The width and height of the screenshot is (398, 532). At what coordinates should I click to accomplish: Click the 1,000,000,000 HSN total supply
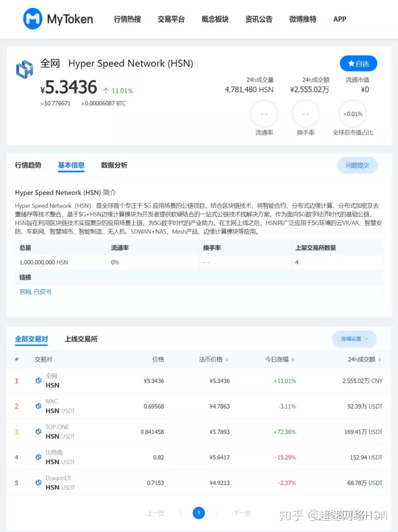click(43, 262)
